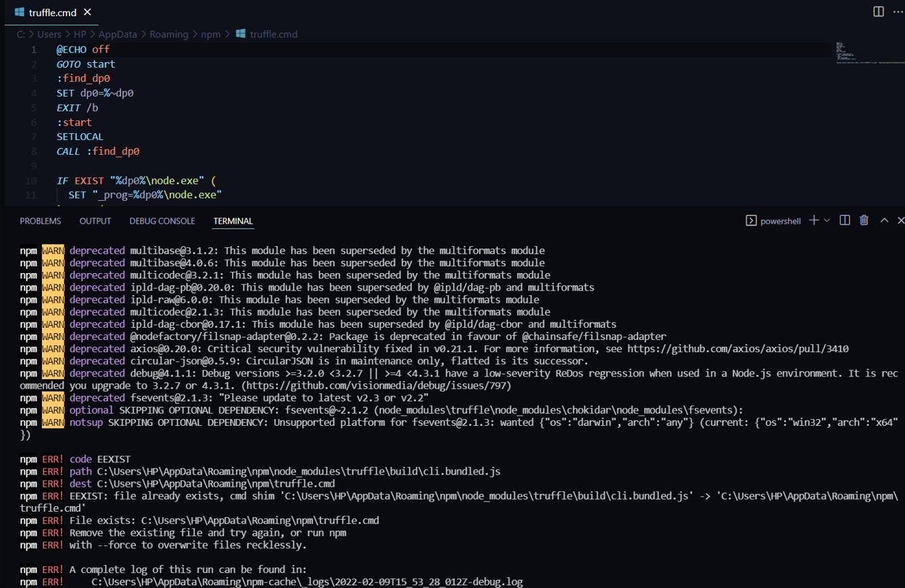Open more editor actions via the ellipsis icon
This screenshot has height=588, width=905.
898,11
